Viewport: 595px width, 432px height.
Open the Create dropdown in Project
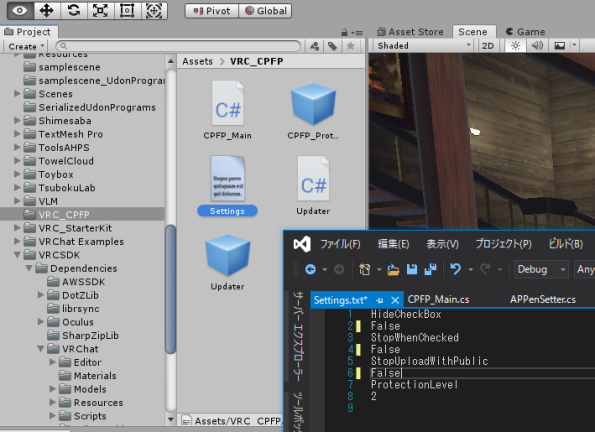click(26, 46)
